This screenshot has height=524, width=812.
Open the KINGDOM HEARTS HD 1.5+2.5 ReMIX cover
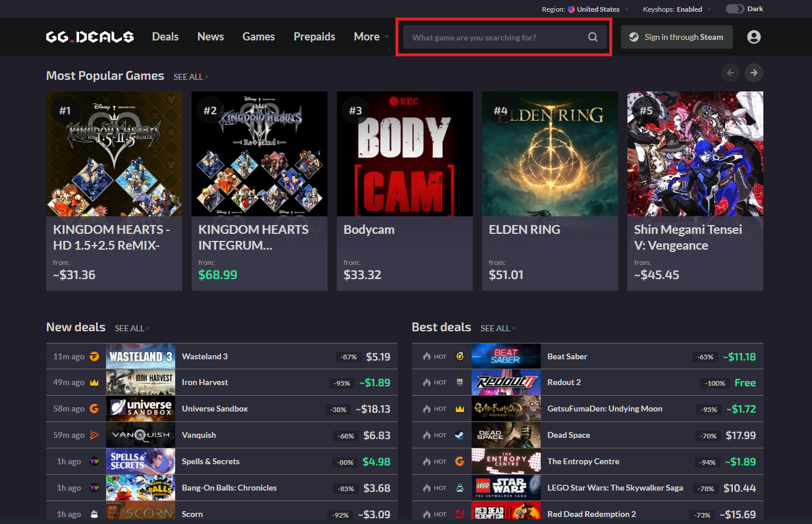(x=114, y=154)
